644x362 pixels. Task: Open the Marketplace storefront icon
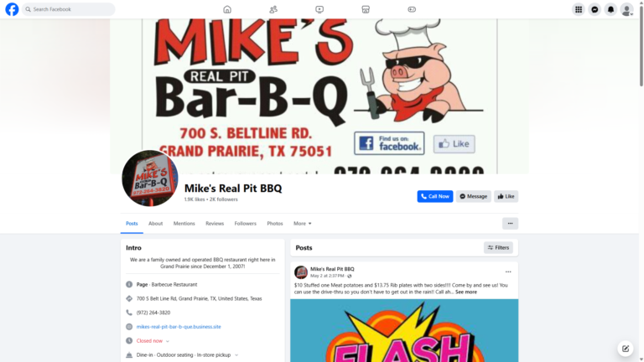pyautogui.click(x=366, y=9)
